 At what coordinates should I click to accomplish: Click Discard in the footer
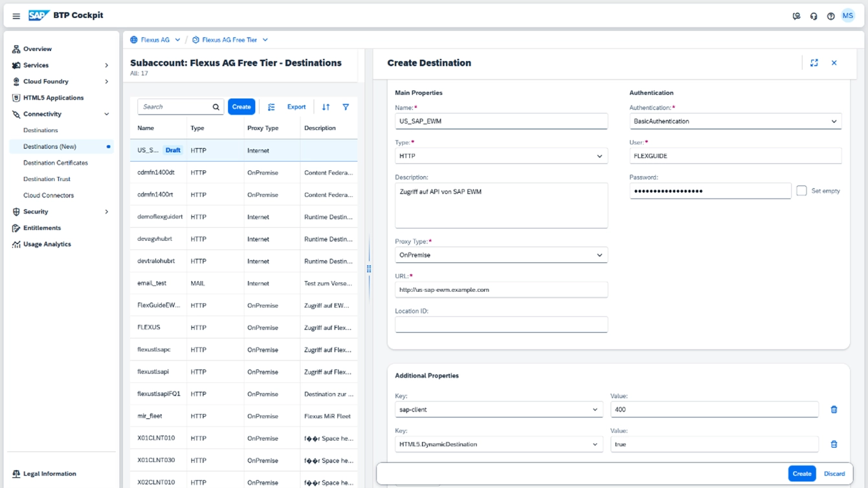[834, 474]
